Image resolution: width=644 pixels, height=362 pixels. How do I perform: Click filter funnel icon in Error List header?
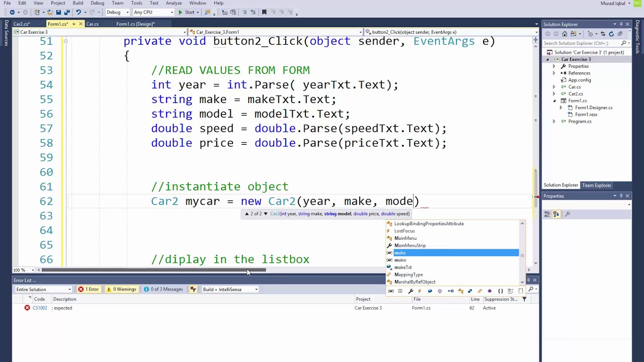524,299
